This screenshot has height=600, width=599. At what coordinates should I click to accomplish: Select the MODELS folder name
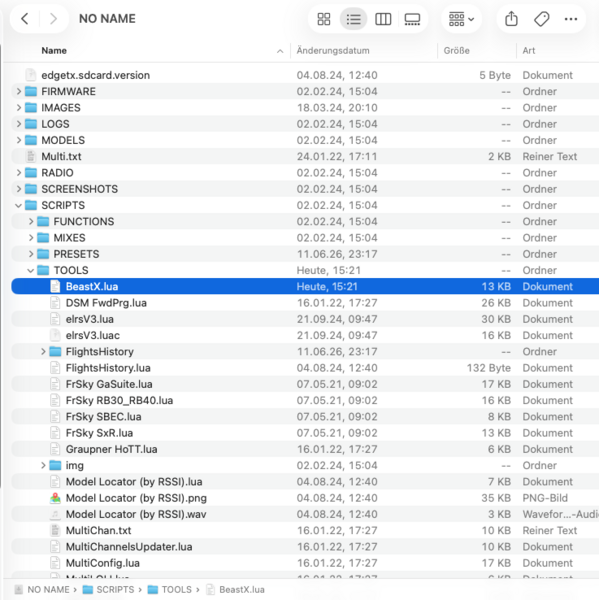63,140
